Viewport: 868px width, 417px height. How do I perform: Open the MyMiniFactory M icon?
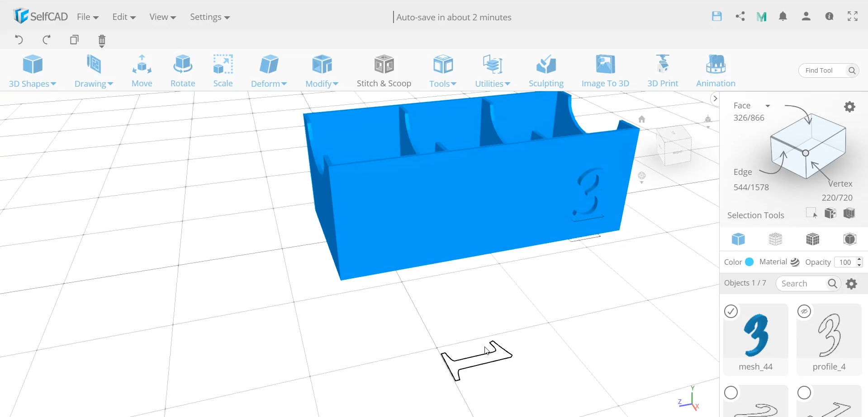coord(761,17)
